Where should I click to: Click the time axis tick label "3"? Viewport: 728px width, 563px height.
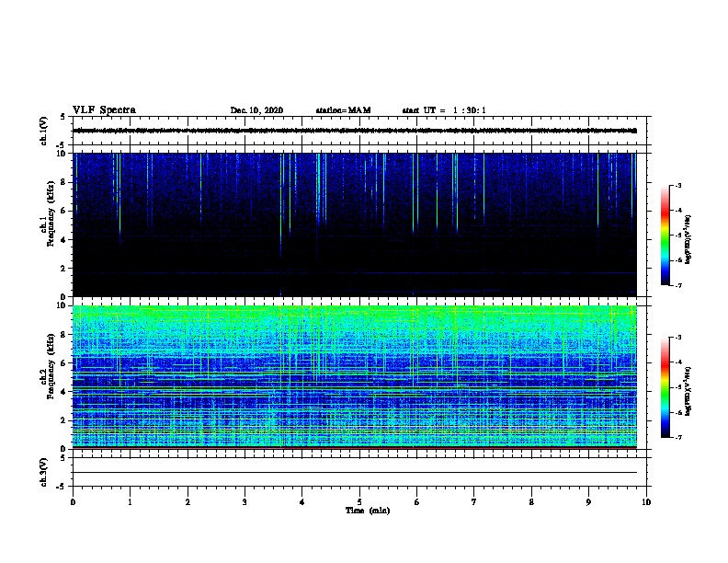[245, 502]
